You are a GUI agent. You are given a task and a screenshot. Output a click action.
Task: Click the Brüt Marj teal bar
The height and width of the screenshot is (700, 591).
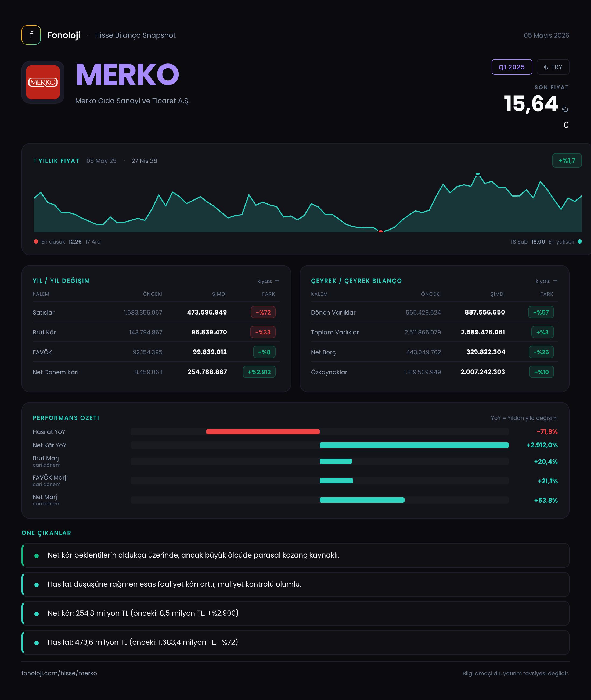[336, 461]
